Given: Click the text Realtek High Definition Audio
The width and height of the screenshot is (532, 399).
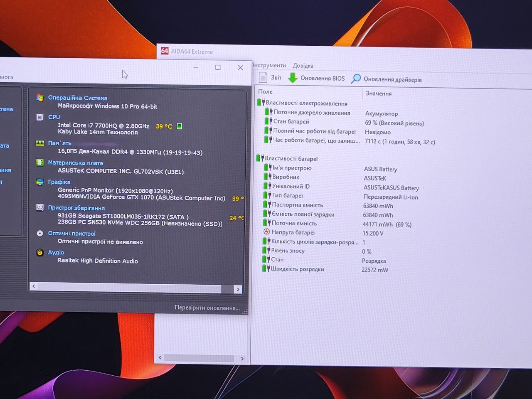Looking at the screenshot, I should pyautogui.click(x=98, y=261).
